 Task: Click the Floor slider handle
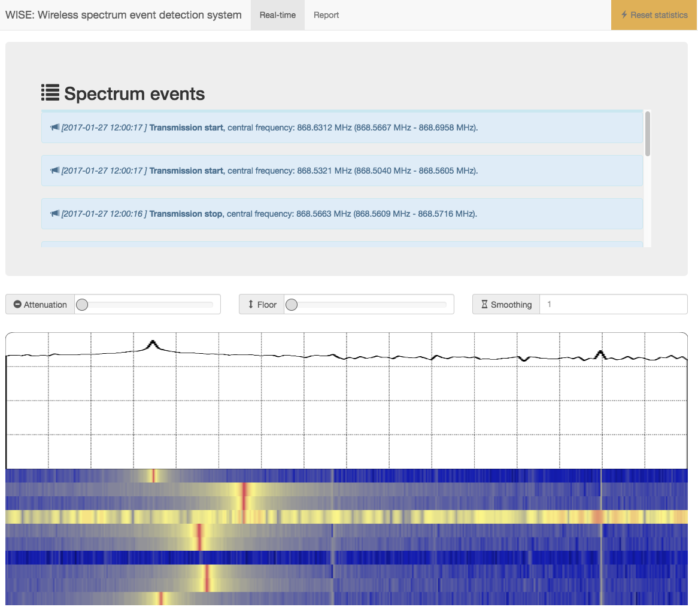292,305
